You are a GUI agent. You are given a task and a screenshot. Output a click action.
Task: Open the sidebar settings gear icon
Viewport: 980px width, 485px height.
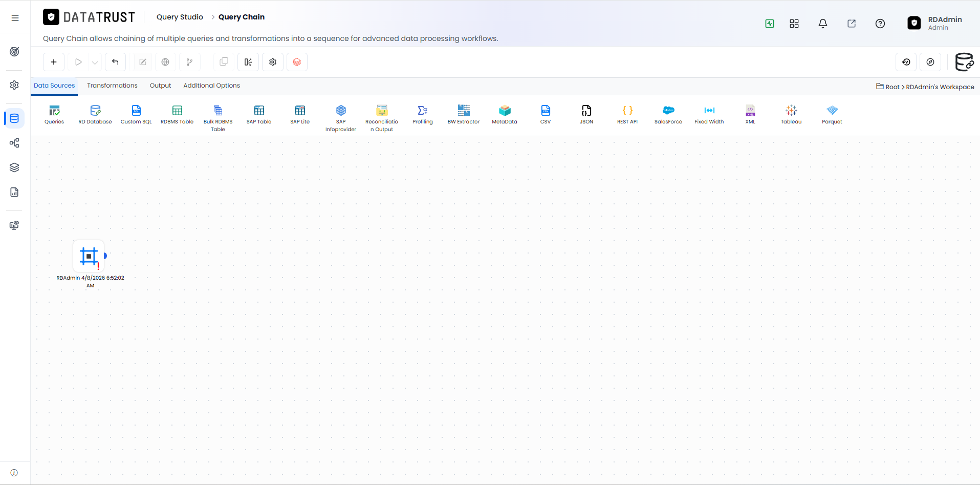point(15,85)
